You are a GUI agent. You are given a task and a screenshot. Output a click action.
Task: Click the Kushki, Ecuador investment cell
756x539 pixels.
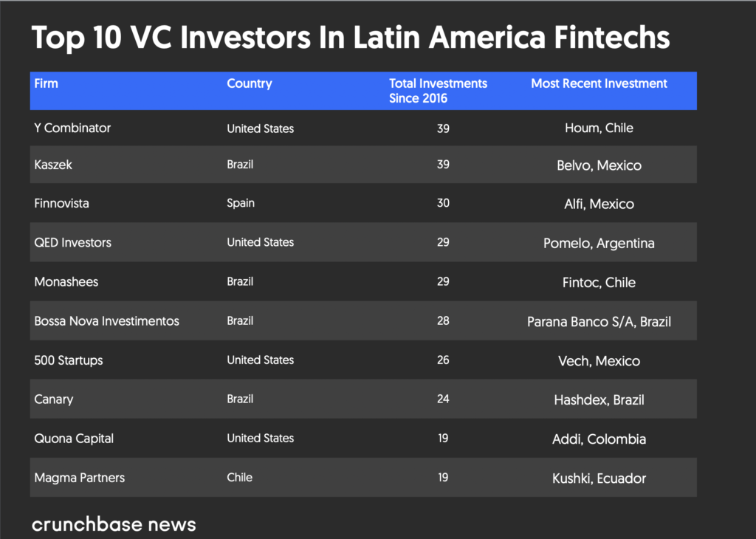point(599,478)
